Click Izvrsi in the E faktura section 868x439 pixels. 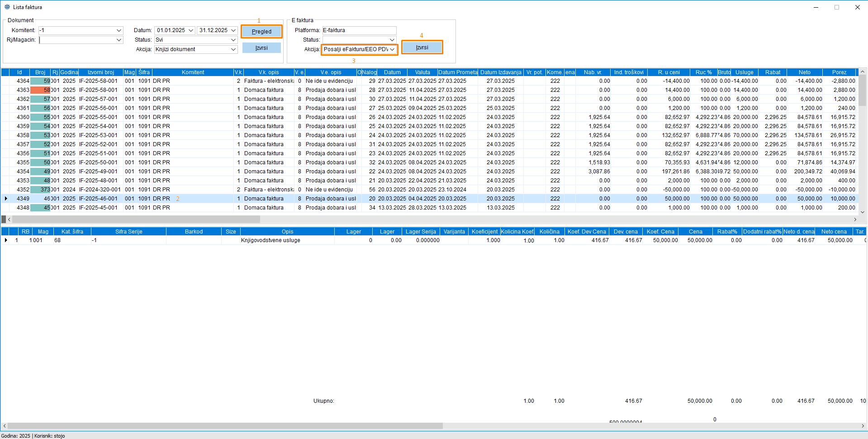[x=422, y=48]
